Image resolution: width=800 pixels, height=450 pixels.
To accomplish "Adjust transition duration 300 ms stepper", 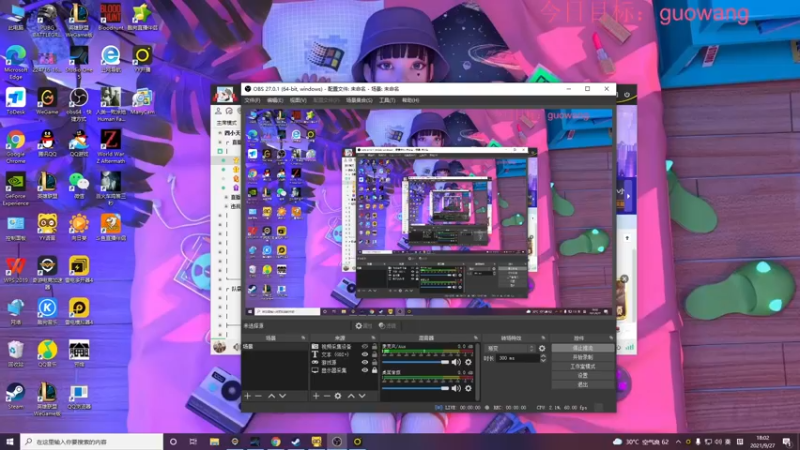I will [x=543, y=358].
